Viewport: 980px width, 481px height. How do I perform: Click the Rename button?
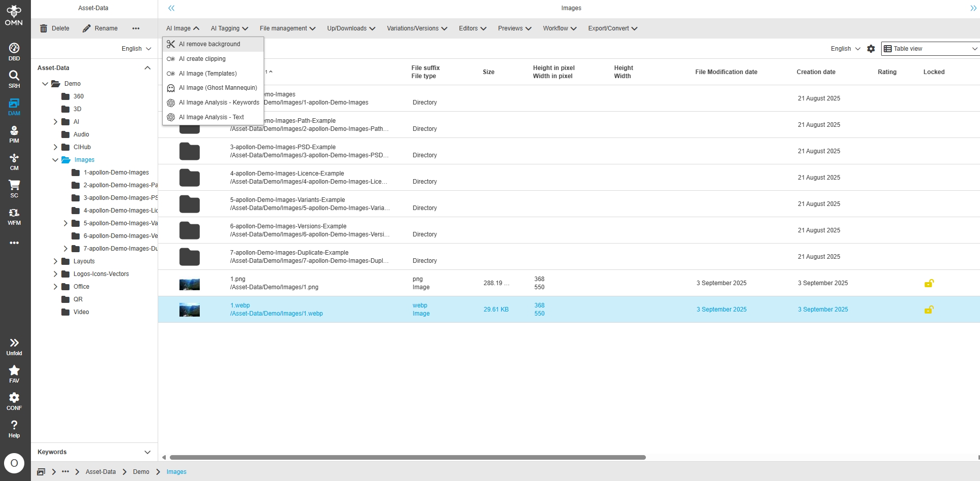(x=100, y=28)
